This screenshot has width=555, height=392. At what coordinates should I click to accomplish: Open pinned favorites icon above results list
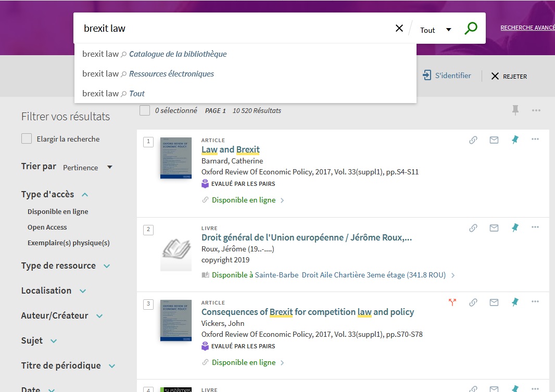[515, 110]
